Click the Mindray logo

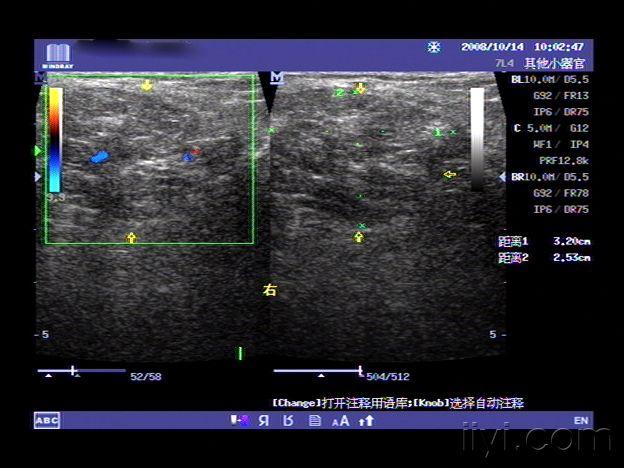pyautogui.click(x=58, y=56)
